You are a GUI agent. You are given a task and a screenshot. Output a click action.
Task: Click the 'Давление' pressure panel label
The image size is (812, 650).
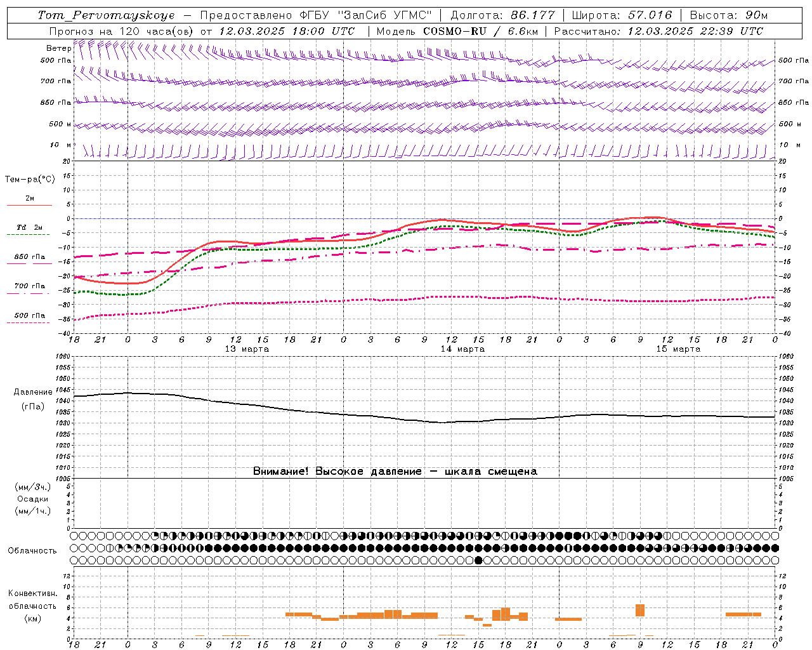point(33,392)
